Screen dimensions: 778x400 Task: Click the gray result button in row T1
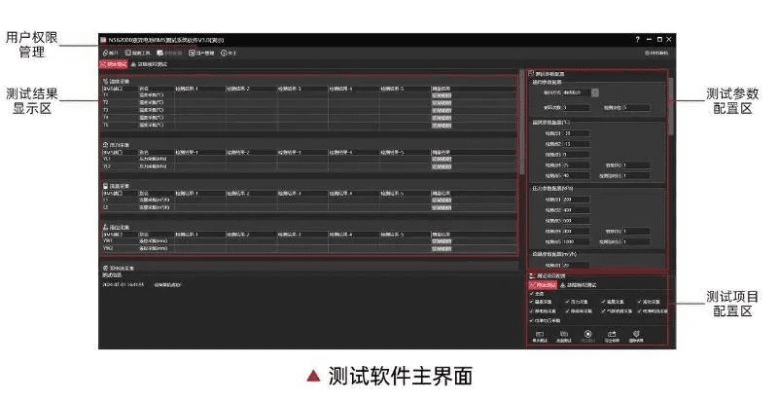point(442,95)
